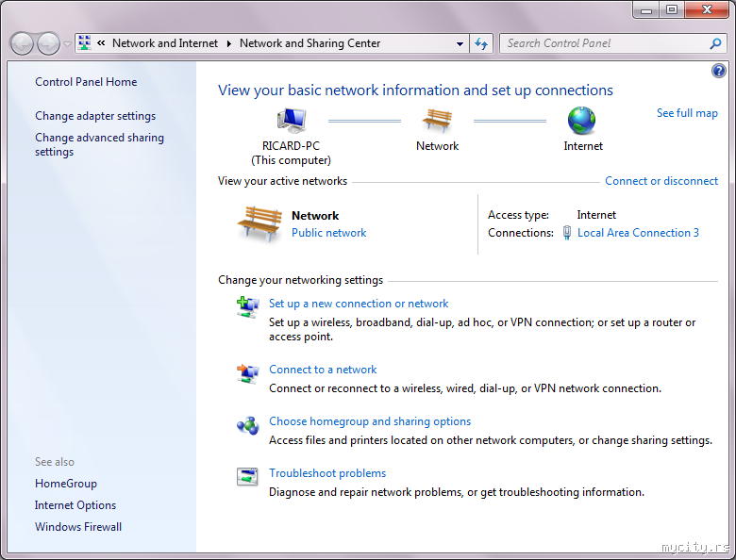Open Local Area Connection 3 status
Screen dimensions: 736x560
[638, 233]
